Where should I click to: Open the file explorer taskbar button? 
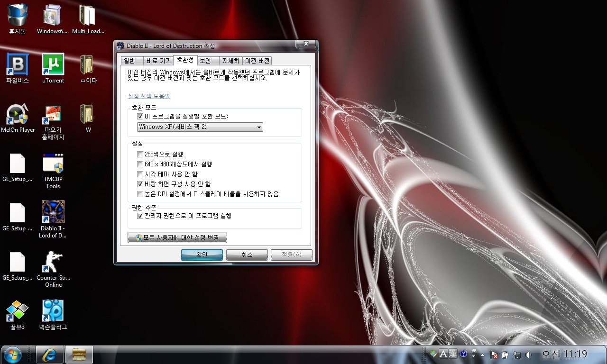click(79, 355)
